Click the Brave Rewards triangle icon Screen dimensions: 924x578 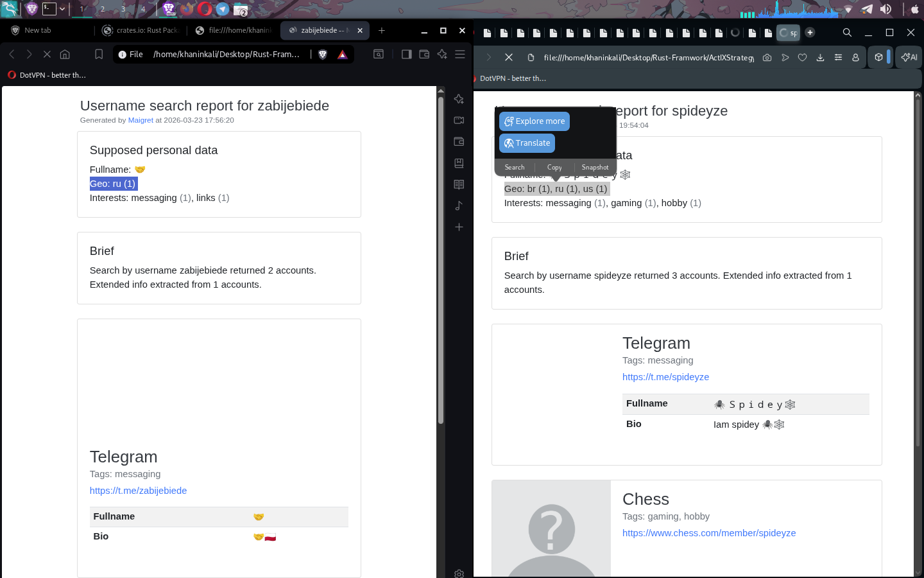343,55
